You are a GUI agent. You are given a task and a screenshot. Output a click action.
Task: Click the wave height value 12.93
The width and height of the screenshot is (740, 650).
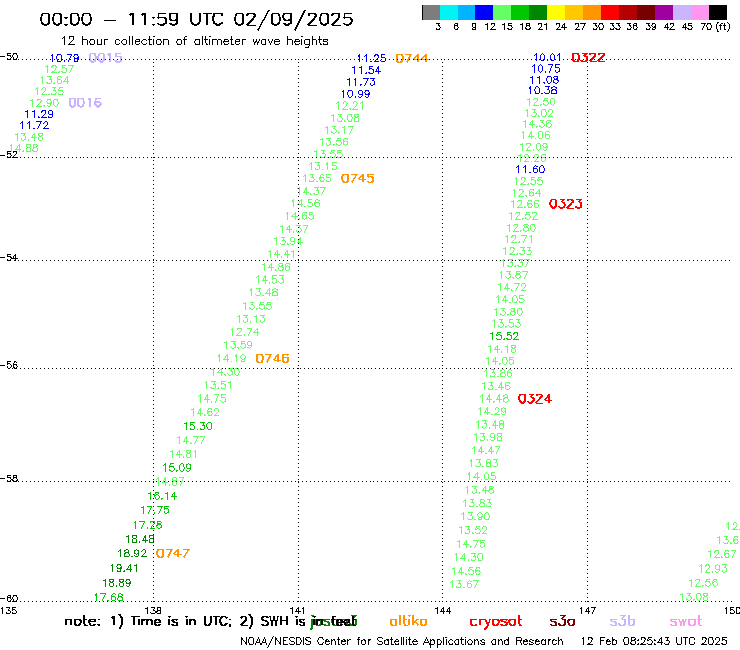713,569
